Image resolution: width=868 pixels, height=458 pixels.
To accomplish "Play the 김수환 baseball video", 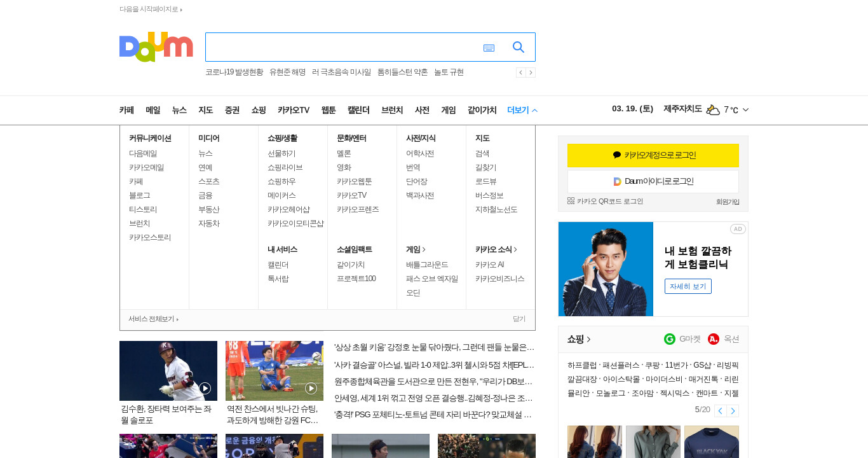I will (x=205, y=388).
